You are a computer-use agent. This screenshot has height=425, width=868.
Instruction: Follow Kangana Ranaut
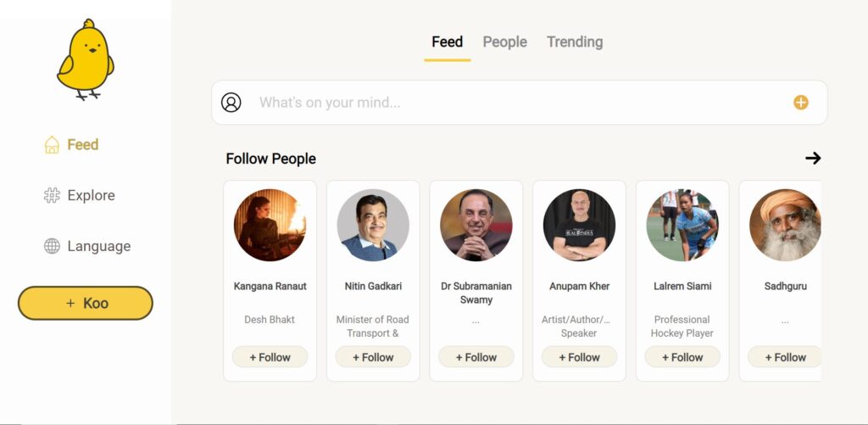[x=270, y=357]
